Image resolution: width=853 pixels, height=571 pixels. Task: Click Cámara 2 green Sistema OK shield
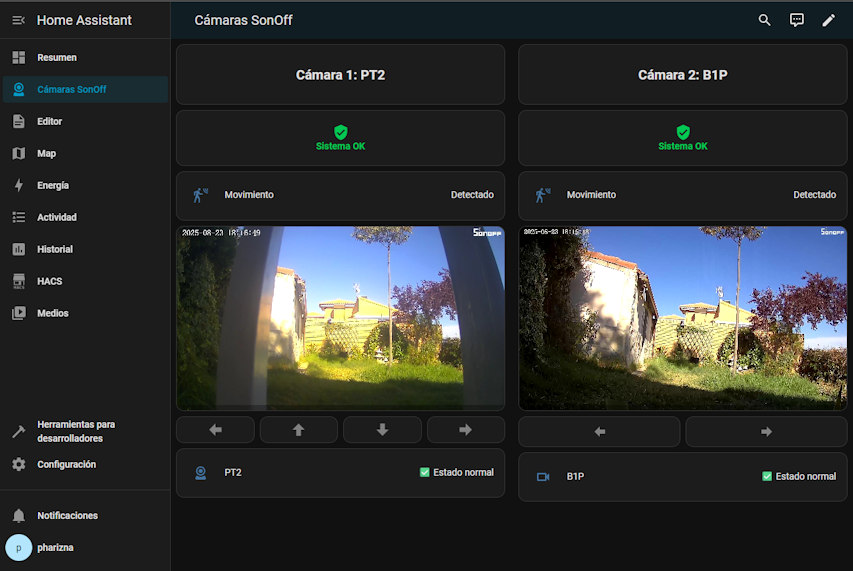[x=683, y=132]
